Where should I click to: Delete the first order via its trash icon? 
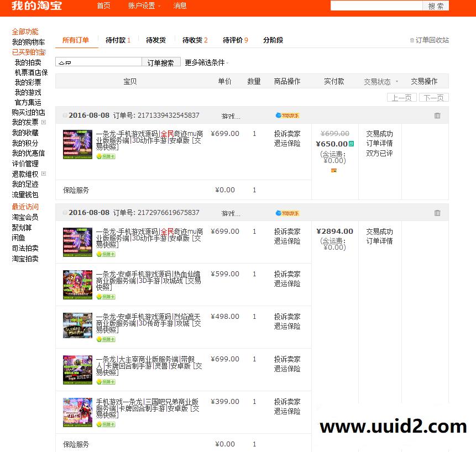437,115
